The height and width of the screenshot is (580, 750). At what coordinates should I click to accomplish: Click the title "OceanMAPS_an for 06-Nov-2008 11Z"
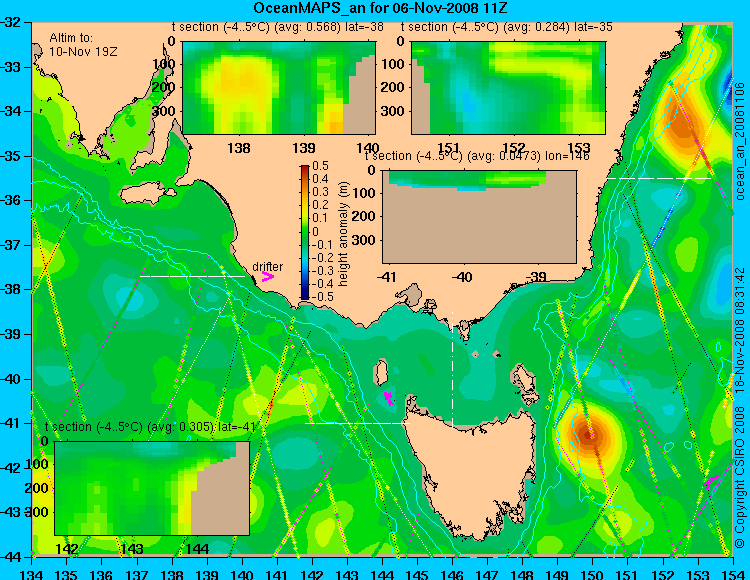tap(380, 8)
